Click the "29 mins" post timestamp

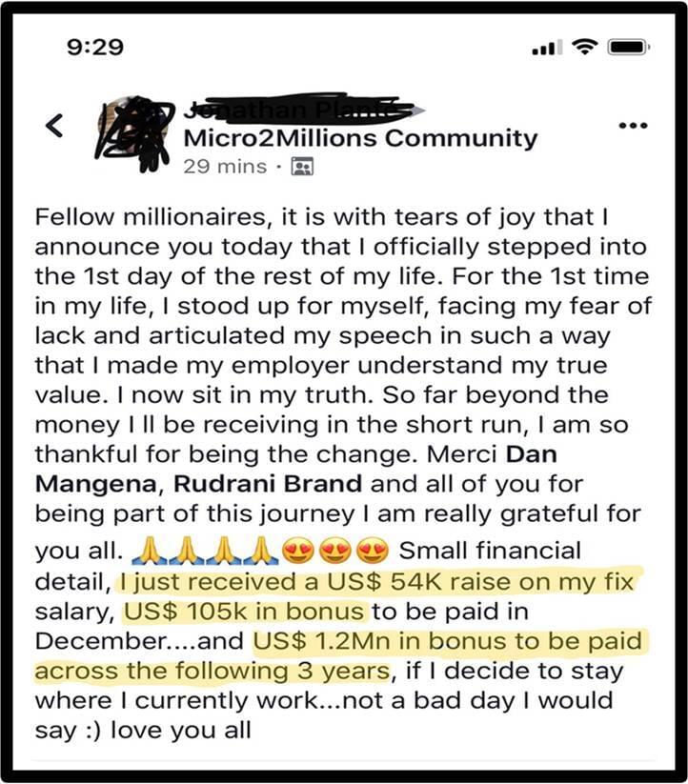coord(226,167)
